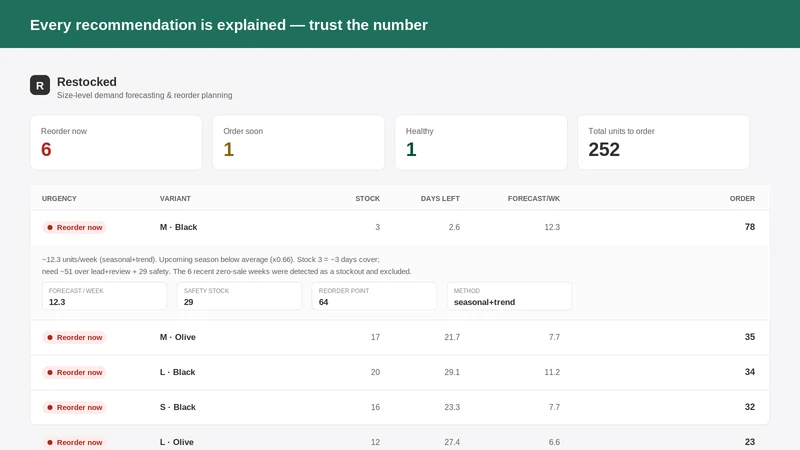Sort by the FORECAST/WK column header

click(x=534, y=198)
